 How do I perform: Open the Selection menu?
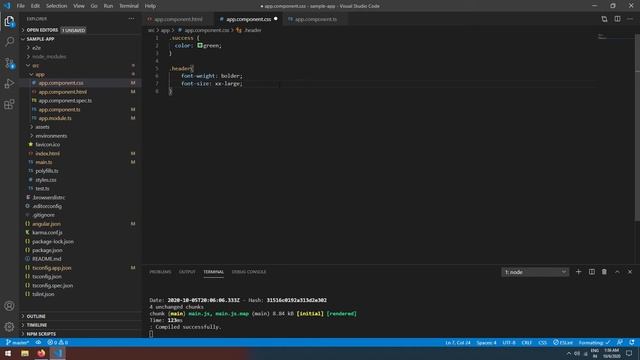coord(56,6)
